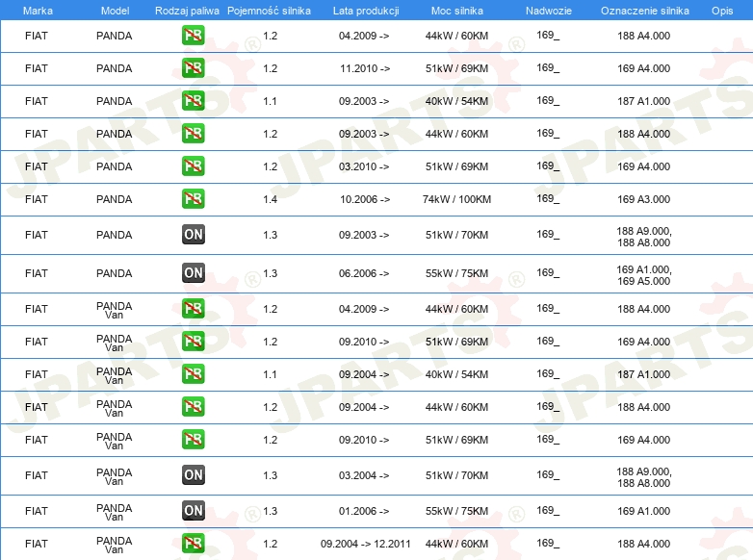The width and height of the screenshot is (753, 560).
Task: Click 55kW / 75KM in the PANDA Van row
Action: pos(456,511)
